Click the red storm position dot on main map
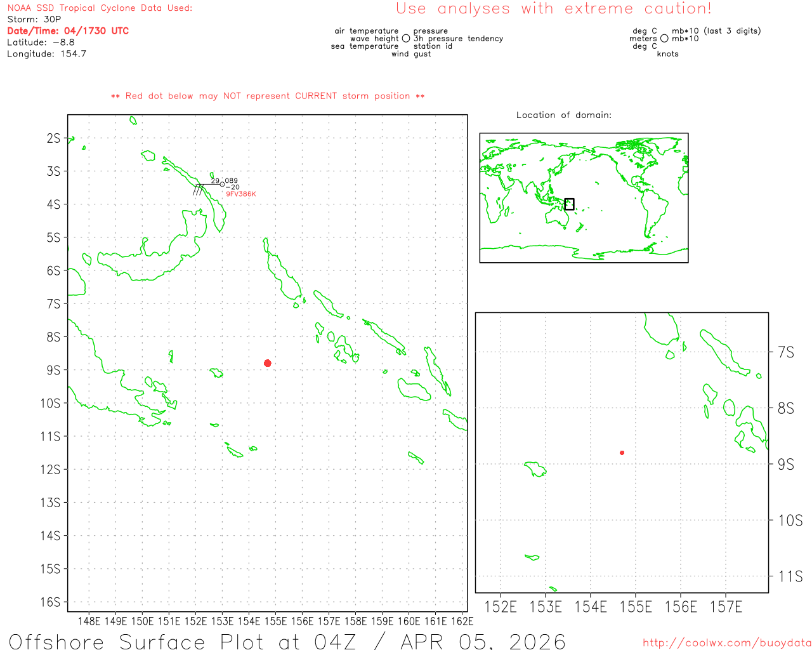This screenshot has height=650, width=812. [268, 363]
